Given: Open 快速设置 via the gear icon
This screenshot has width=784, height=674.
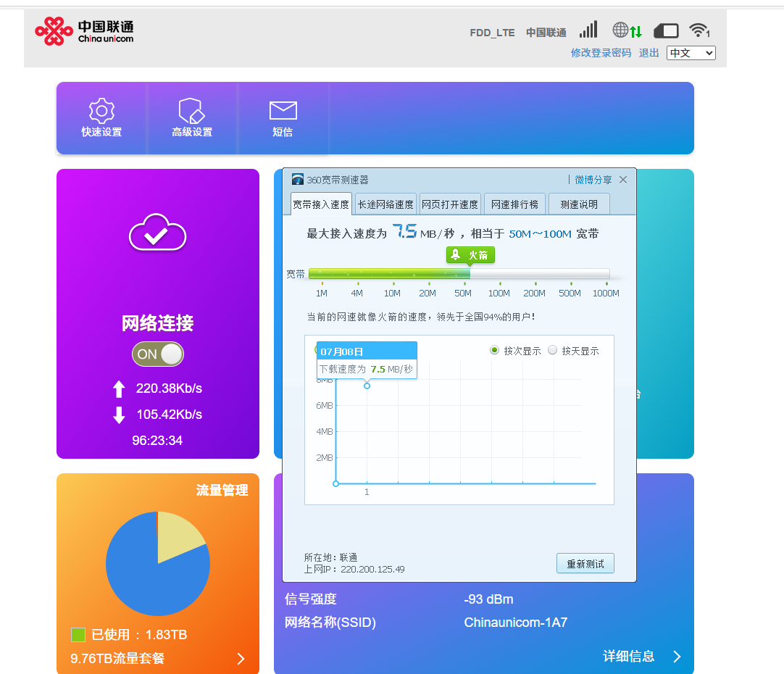Looking at the screenshot, I should tap(101, 110).
